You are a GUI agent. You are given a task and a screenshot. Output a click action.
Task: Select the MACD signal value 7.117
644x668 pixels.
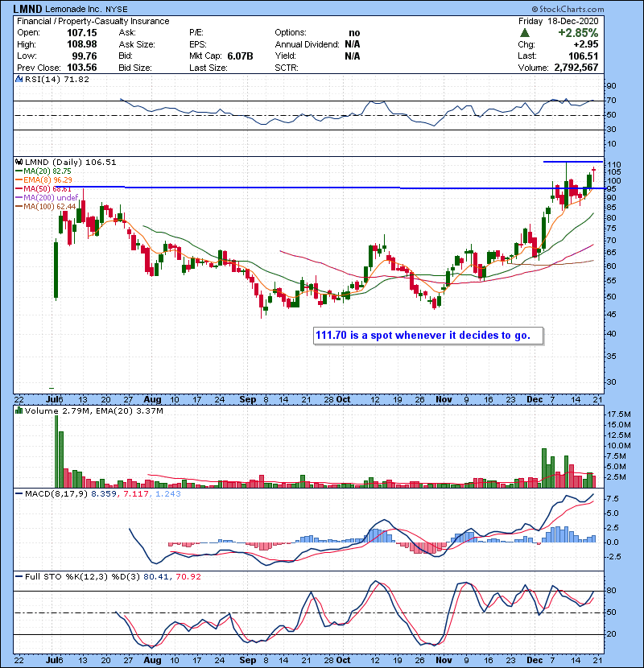(135, 494)
